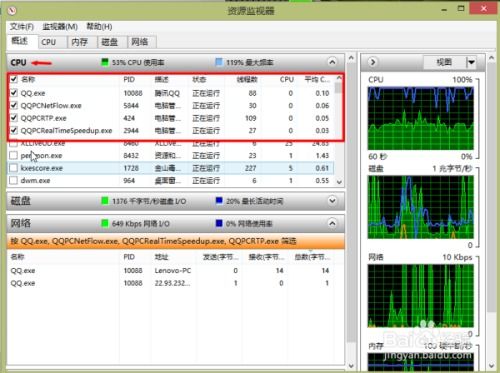
Task: Uncheck the QQ.exe process checkbox
Action: click(14, 93)
